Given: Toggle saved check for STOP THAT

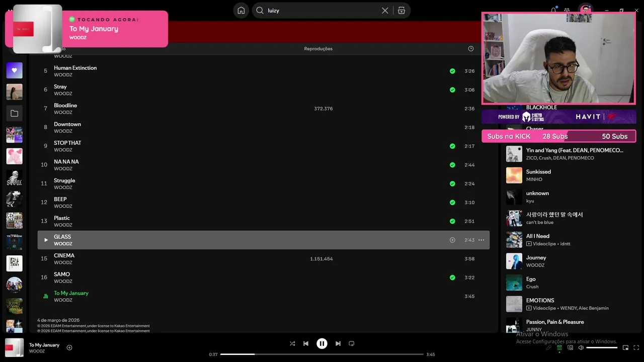Looking at the screenshot, I should (452, 146).
